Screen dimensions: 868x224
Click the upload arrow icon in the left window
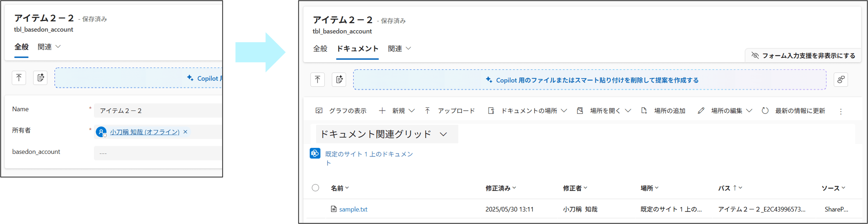19,78
